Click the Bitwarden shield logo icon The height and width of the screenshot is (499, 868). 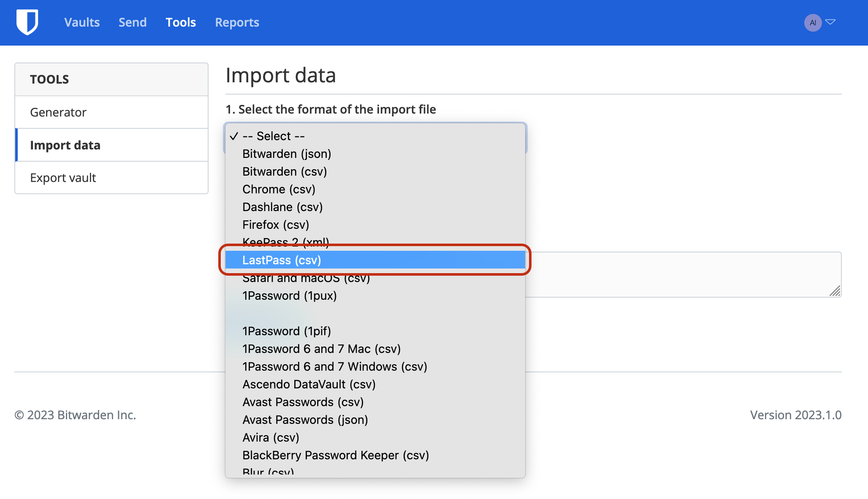28,22
